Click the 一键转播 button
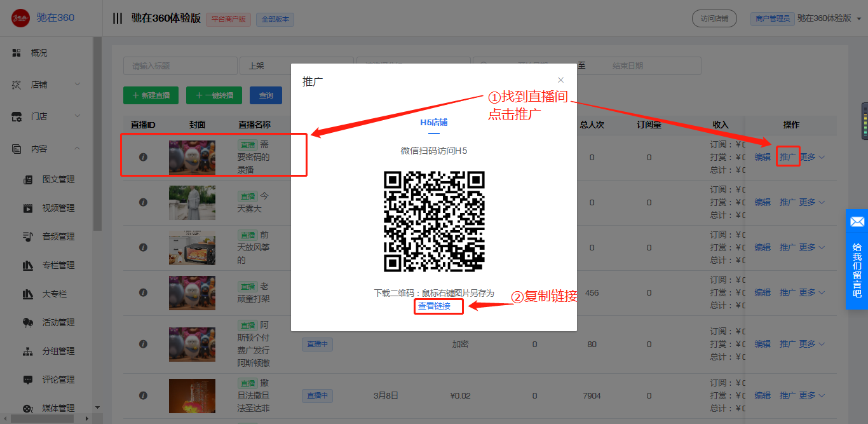The image size is (868, 424). coord(214,95)
